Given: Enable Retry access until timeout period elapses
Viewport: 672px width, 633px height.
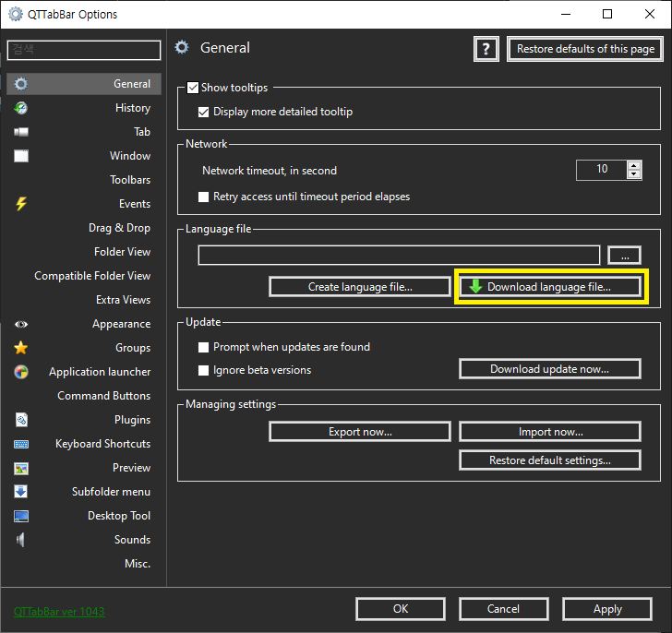Looking at the screenshot, I should click(x=204, y=197).
